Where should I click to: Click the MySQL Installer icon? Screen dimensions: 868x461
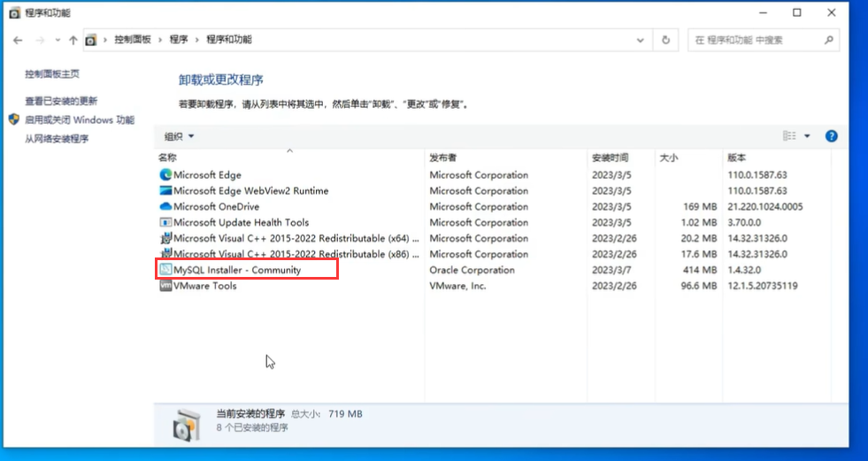[165, 270]
